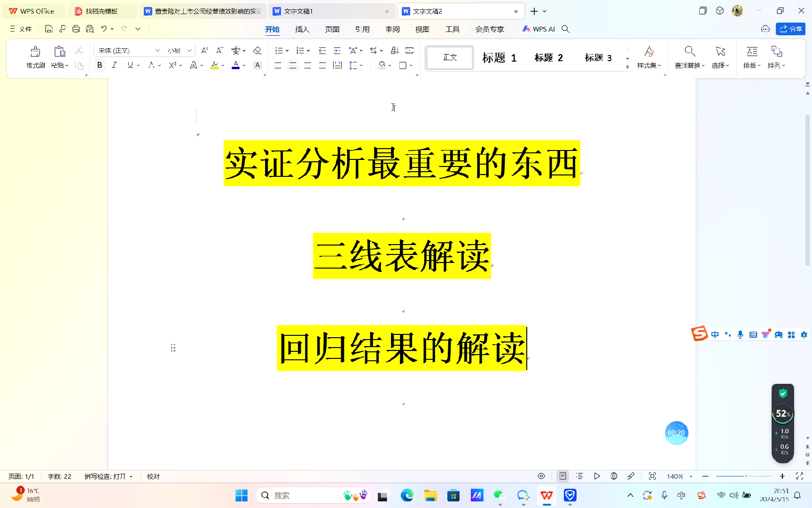This screenshot has height=508, width=812.
Task: Click the 分享 share button
Action: 790,29
